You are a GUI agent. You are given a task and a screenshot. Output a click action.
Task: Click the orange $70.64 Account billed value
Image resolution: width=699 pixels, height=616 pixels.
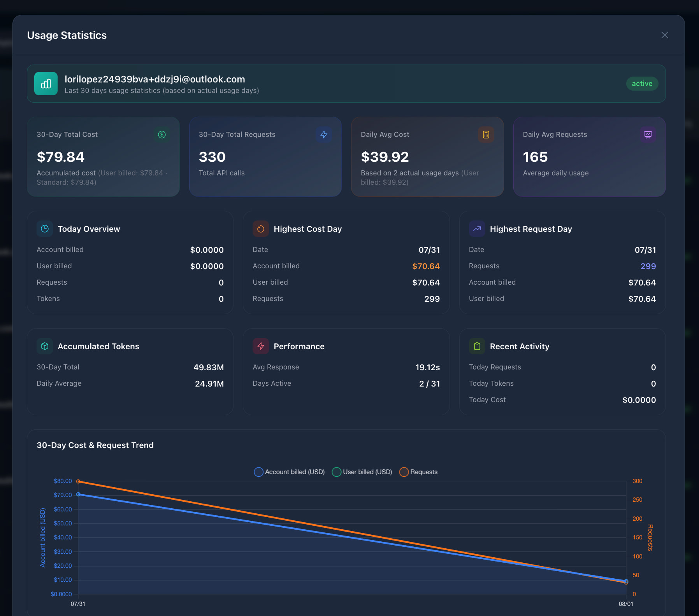tap(426, 266)
